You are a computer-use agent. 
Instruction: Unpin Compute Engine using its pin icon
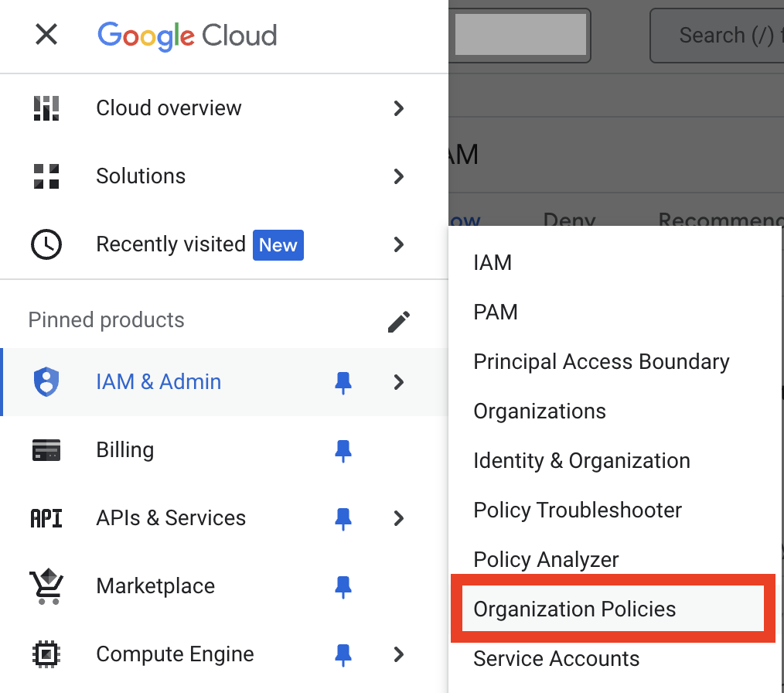point(343,655)
